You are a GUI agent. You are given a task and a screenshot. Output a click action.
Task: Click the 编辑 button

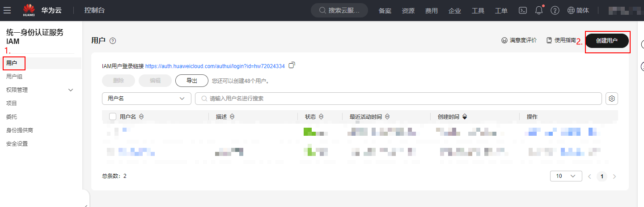[155, 81]
